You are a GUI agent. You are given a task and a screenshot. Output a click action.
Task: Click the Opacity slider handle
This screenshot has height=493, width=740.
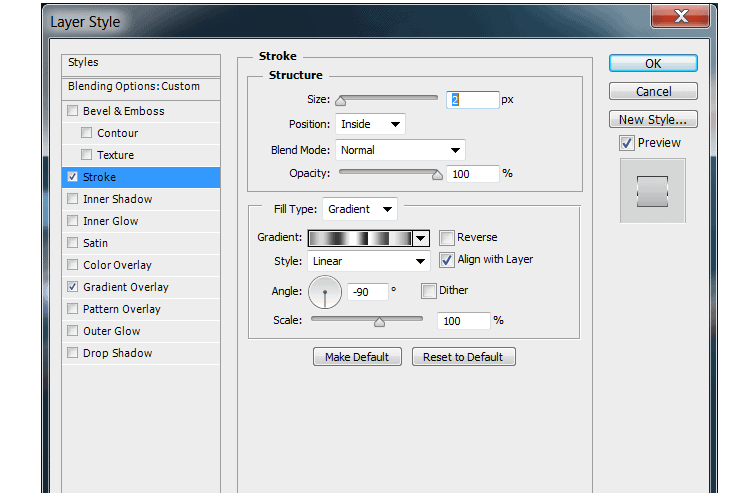(437, 175)
